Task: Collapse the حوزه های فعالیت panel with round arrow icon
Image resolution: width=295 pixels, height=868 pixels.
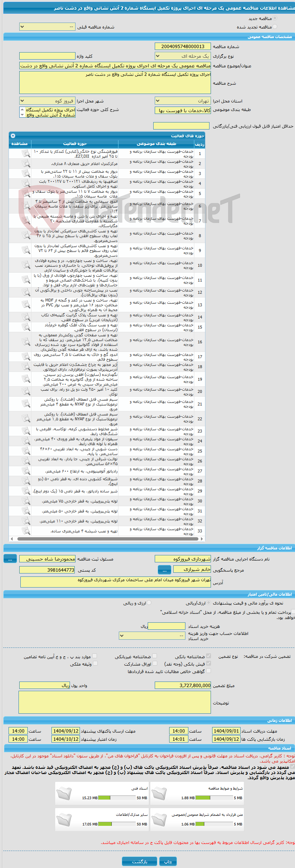Action: tap(13, 136)
